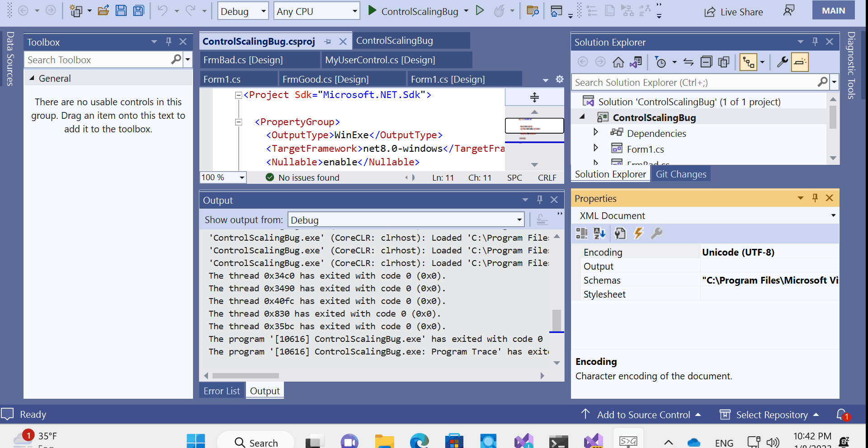Switch to the Error List tab
The image size is (868, 448).
[221, 391]
